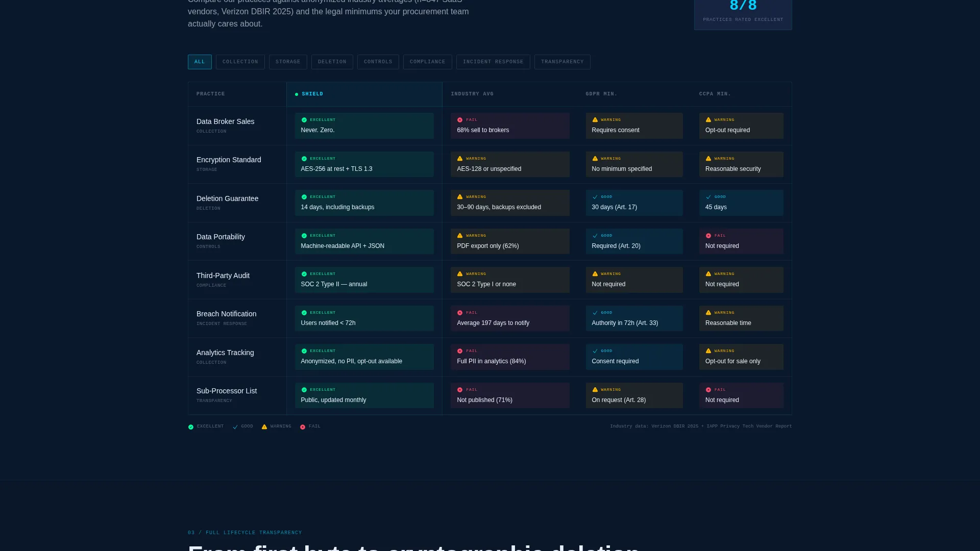This screenshot has height=551, width=980.
Task: Click the 8/8 practices rated excellent card
Action: (x=743, y=14)
